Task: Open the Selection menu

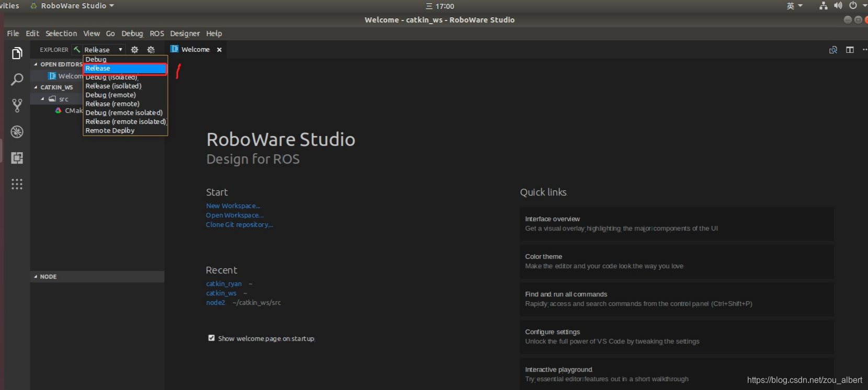Action: point(61,33)
